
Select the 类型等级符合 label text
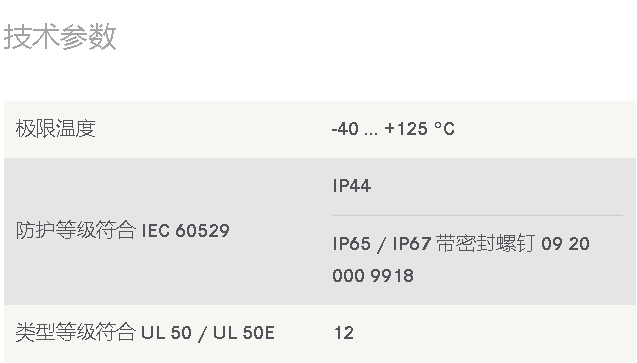[x=76, y=332]
